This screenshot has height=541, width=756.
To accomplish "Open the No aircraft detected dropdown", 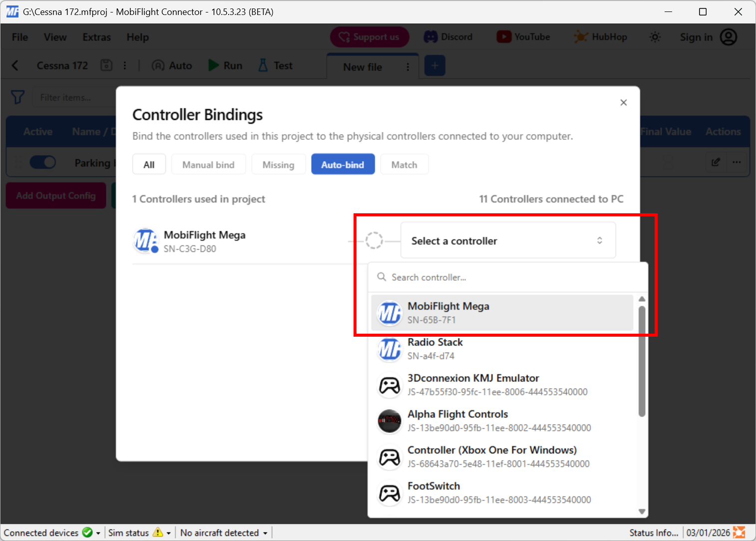I will coord(223,533).
